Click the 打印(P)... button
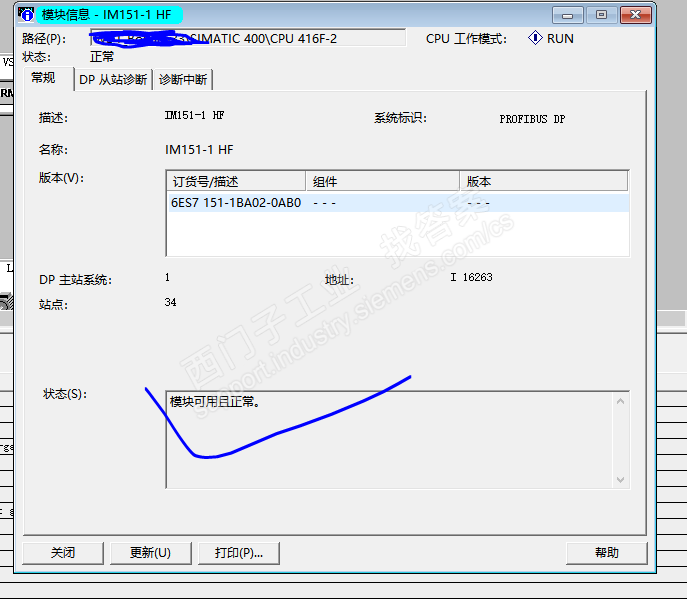This screenshot has height=599, width=687. pyautogui.click(x=238, y=553)
